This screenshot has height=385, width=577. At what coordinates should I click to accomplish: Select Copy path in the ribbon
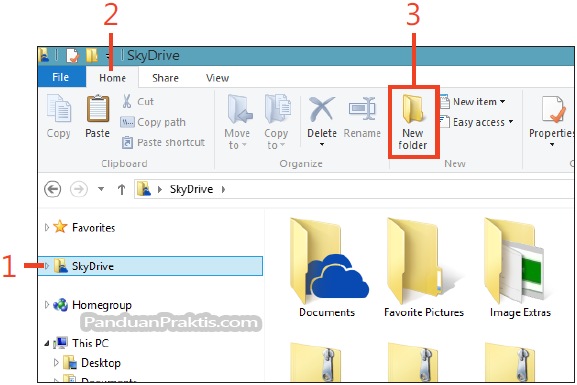[153, 122]
